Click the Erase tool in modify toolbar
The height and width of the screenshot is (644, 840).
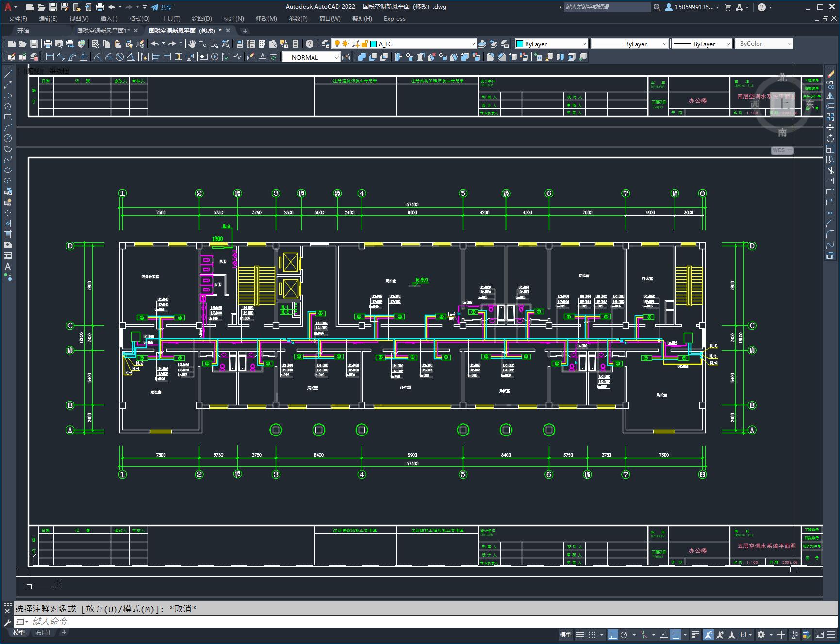[830, 74]
